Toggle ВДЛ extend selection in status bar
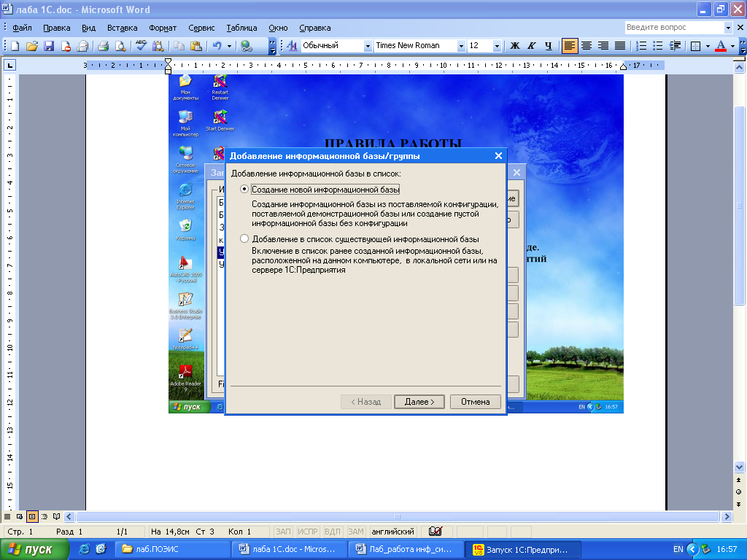This screenshot has width=747, height=560. [333, 532]
